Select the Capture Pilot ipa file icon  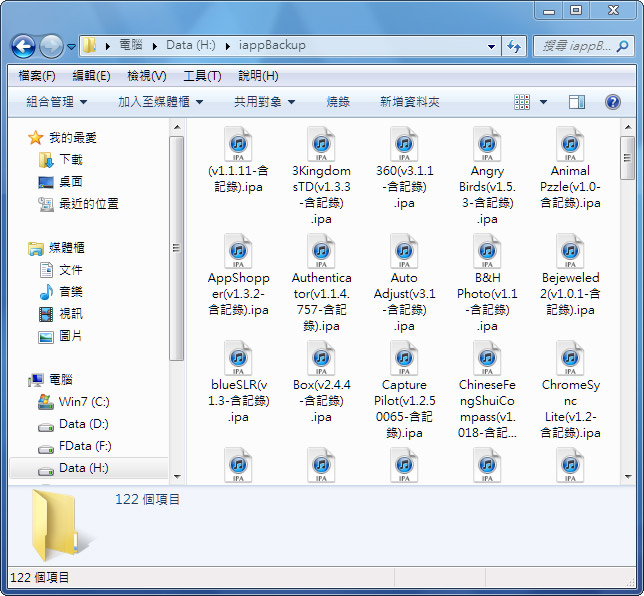pyautogui.click(x=404, y=358)
